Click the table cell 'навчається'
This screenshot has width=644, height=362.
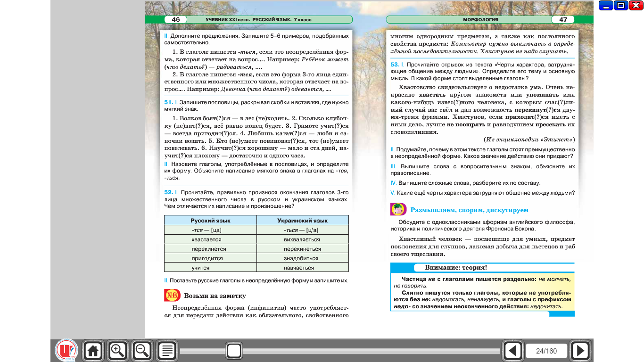coord(302,268)
